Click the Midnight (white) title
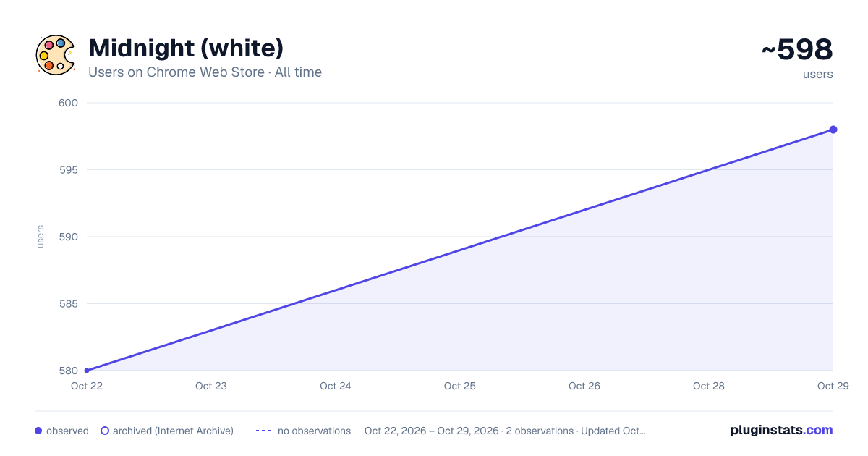Screen dimensions: 868x456 click(x=186, y=48)
